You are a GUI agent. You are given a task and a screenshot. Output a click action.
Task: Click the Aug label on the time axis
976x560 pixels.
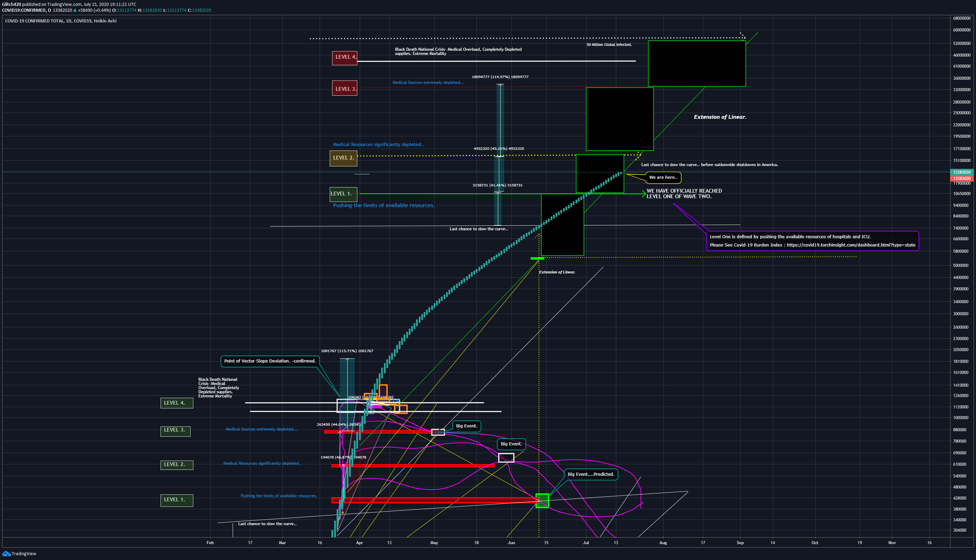(663, 543)
